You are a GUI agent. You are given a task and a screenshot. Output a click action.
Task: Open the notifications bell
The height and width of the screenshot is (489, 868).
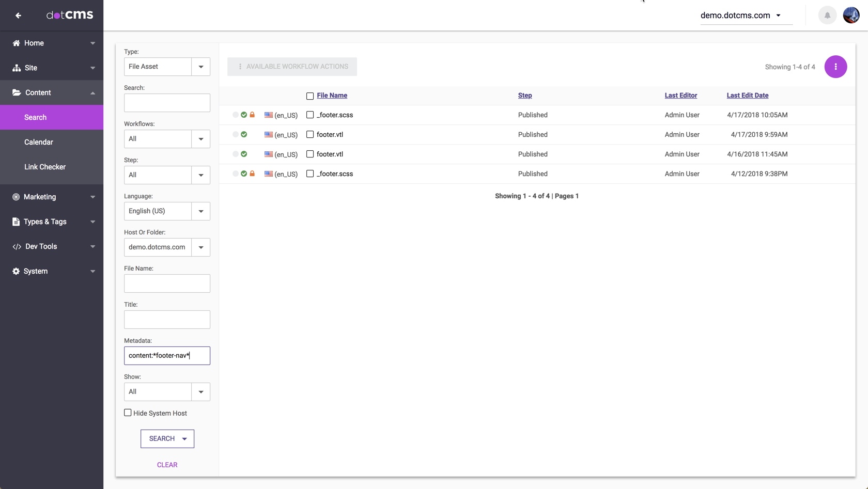827,15
